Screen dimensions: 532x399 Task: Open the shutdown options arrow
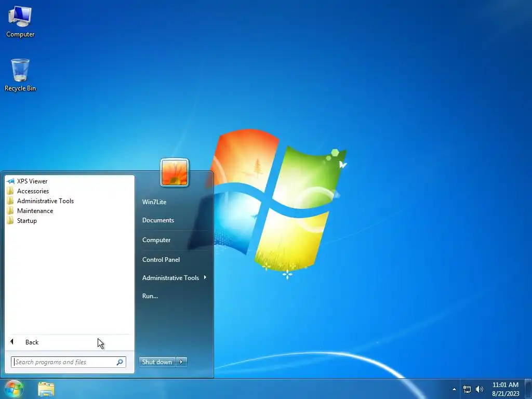coord(181,362)
